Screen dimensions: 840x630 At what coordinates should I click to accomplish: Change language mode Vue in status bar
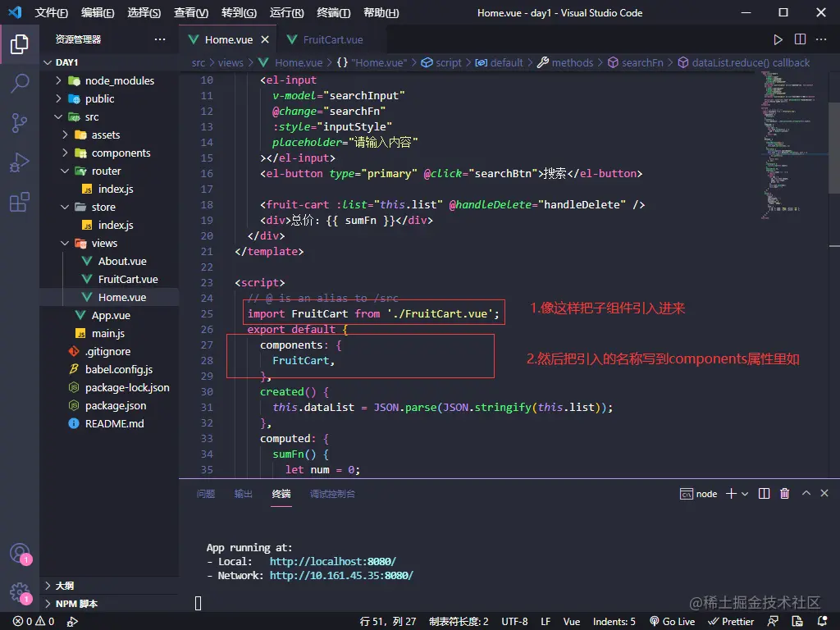571,622
